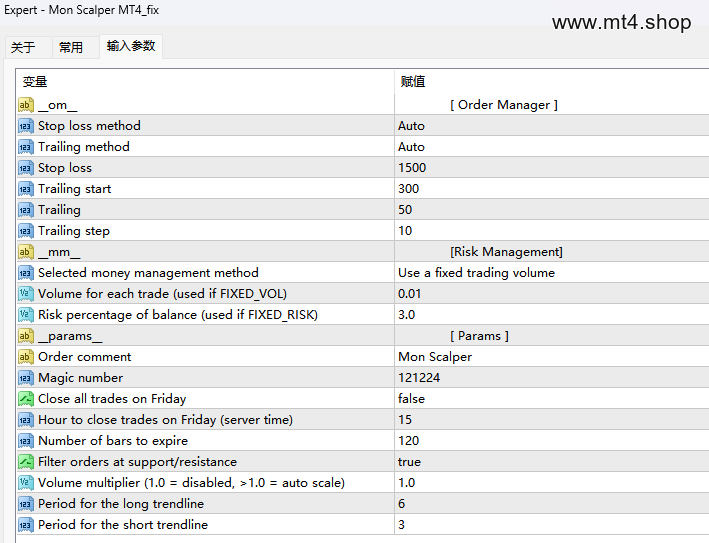Click the 变量 column header

coord(205,82)
